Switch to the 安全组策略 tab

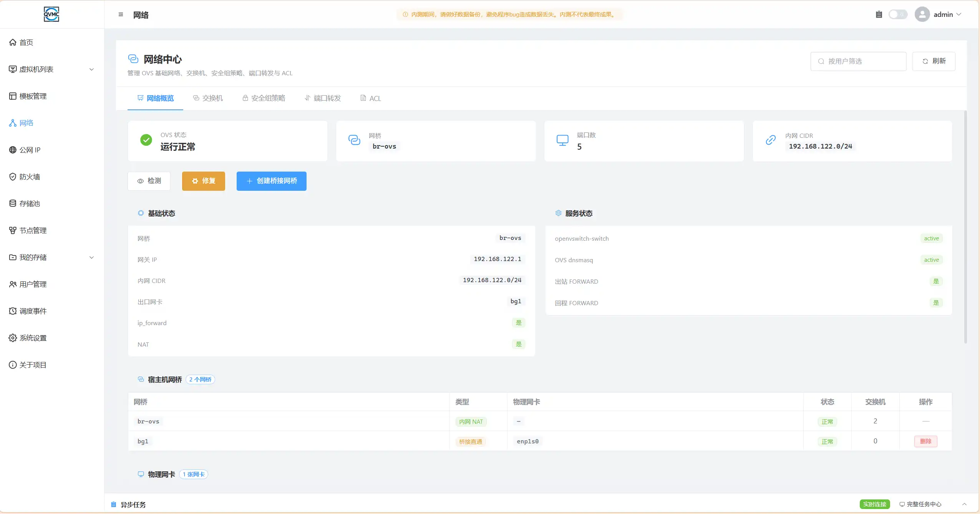264,98
